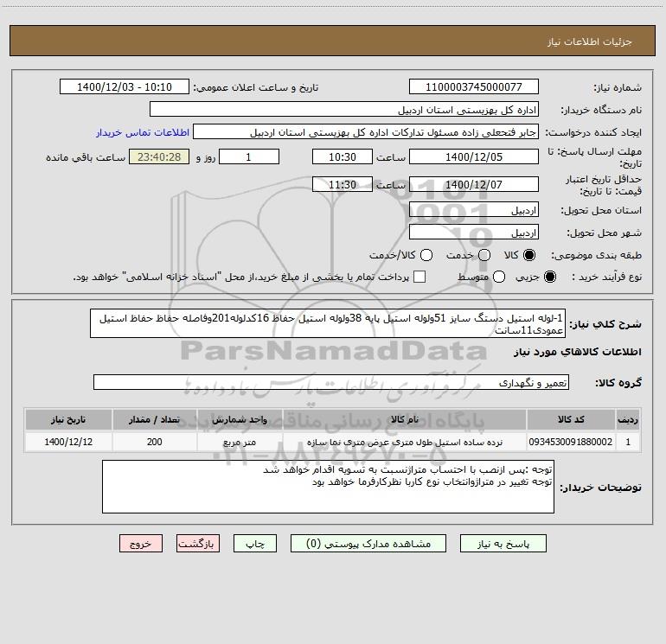
Task: Select the کالا/خدمت radio option
Action: [x=426, y=255]
